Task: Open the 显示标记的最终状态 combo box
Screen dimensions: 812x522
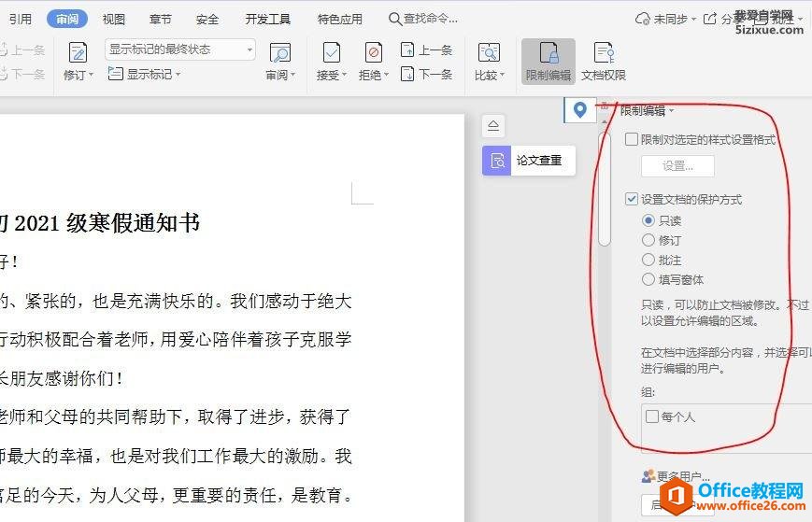Action: coord(179,49)
